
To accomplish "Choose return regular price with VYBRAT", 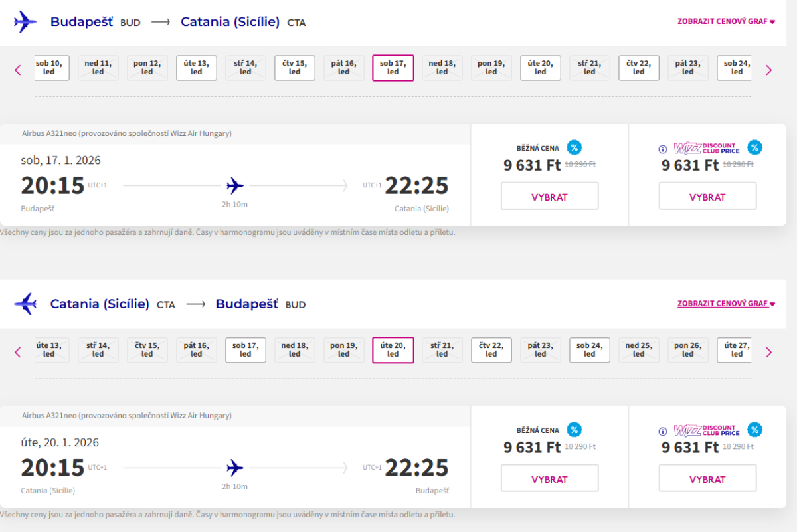I will coord(549,479).
